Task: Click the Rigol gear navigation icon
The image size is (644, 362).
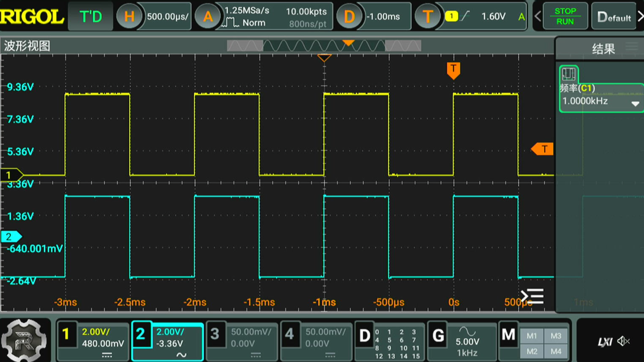Action: (x=24, y=340)
